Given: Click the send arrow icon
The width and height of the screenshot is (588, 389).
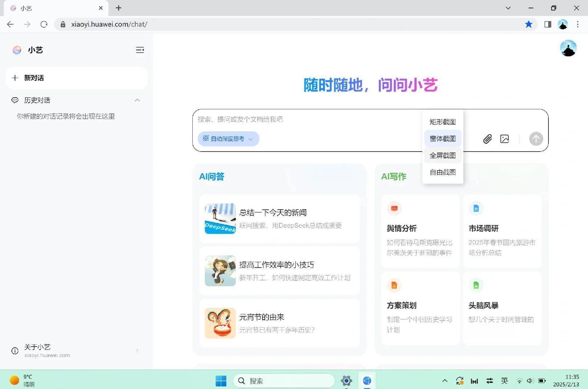Looking at the screenshot, I should pos(536,139).
